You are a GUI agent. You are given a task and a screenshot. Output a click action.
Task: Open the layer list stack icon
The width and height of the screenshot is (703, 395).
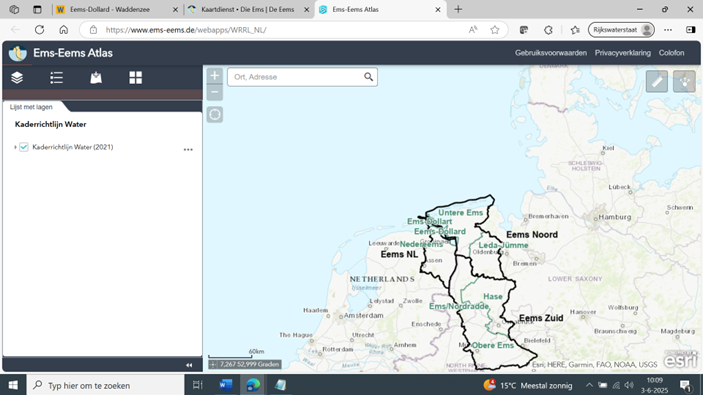point(17,78)
